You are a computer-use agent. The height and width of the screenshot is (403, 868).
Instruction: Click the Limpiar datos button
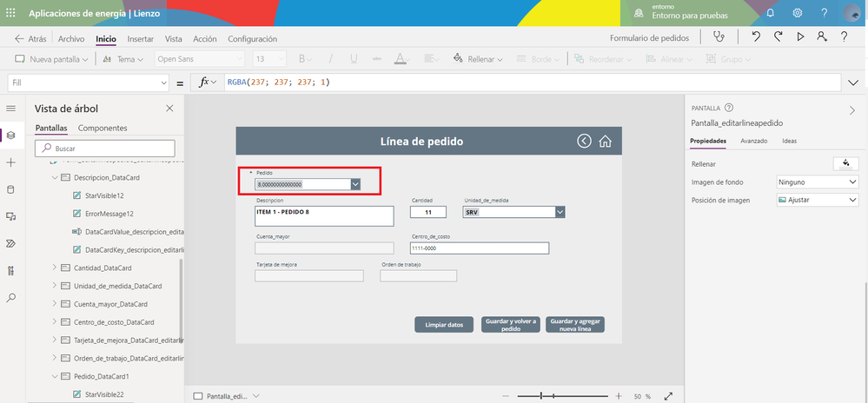[x=444, y=325]
